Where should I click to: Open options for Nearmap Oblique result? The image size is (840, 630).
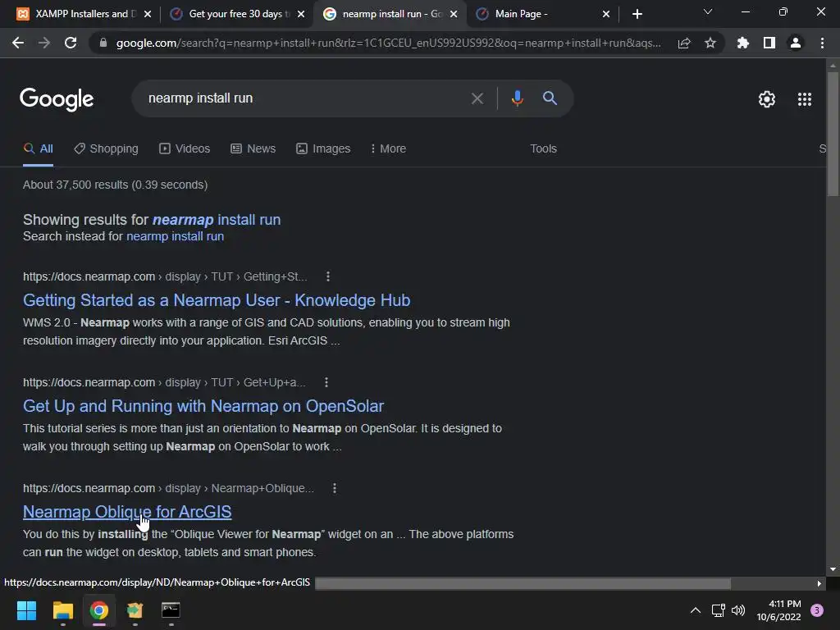[335, 489]
